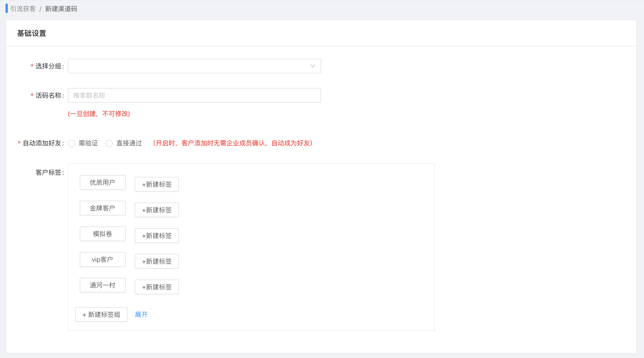Click +新建标签 next to 金牌客户
The width and height of the screenshot is (644, 358).
pyautogui.click(x=157, y=210)
